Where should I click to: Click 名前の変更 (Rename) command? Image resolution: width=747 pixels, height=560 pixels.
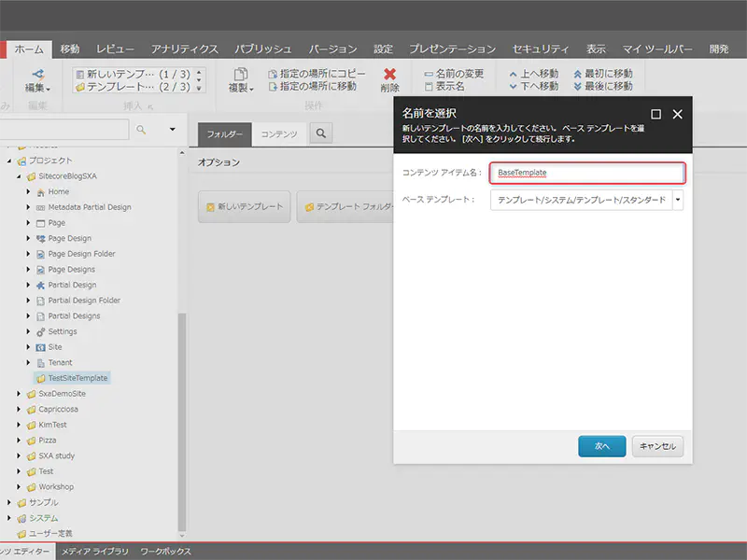coord(454,74)
